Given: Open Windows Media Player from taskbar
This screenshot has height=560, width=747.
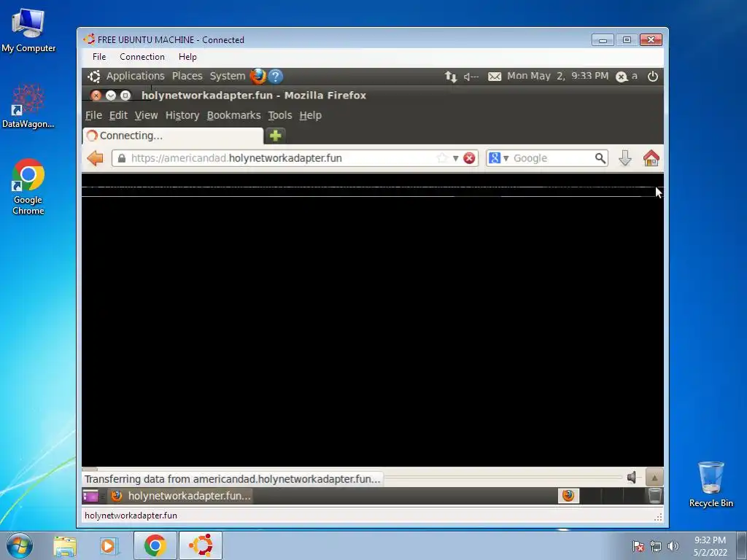Looking at the screenshot, I should (108, 546).
